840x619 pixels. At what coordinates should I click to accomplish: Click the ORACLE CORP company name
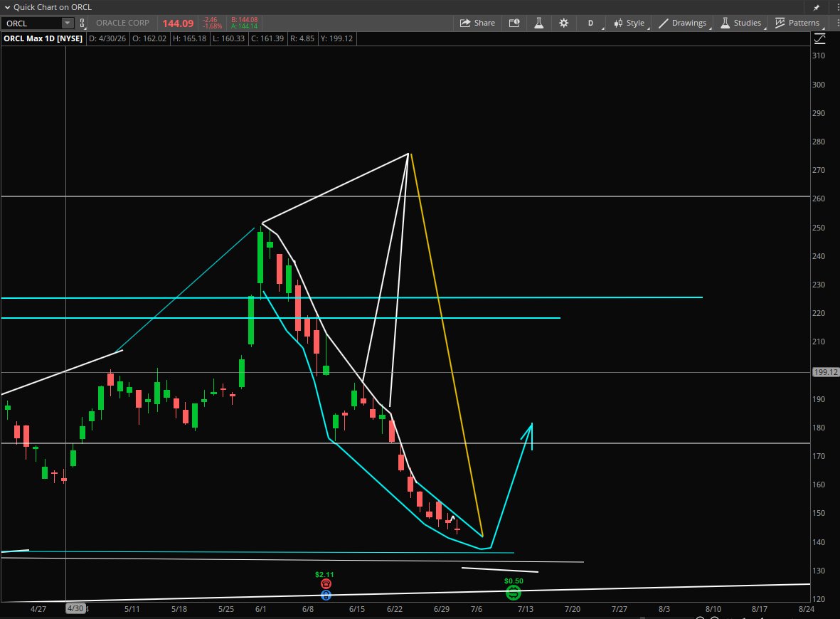tap(122, 23)
